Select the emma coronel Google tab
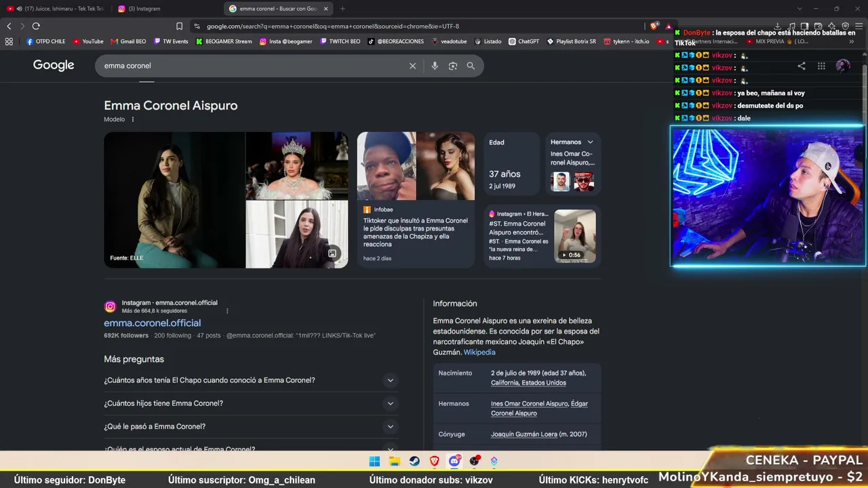Viewport: 868px width, 488px height. (x=279, y=9)
